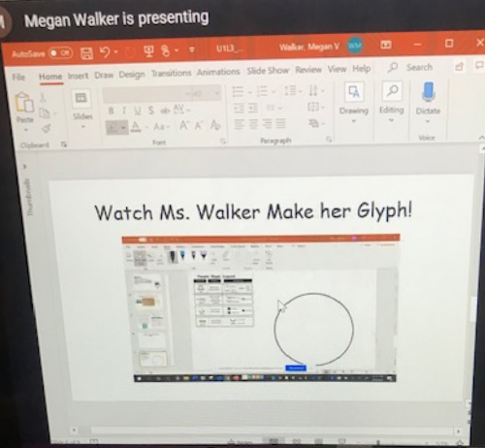Click Align Right icon
The height and width of the screenshot is (448, 485).
click(267, 123)
